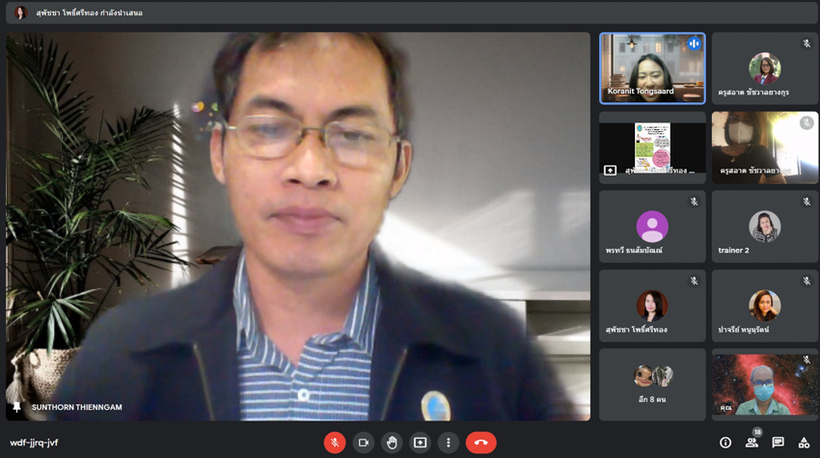The width and height of the screenshot is (820, 458).
Task: Click the present screen icon
Action: 420,442
